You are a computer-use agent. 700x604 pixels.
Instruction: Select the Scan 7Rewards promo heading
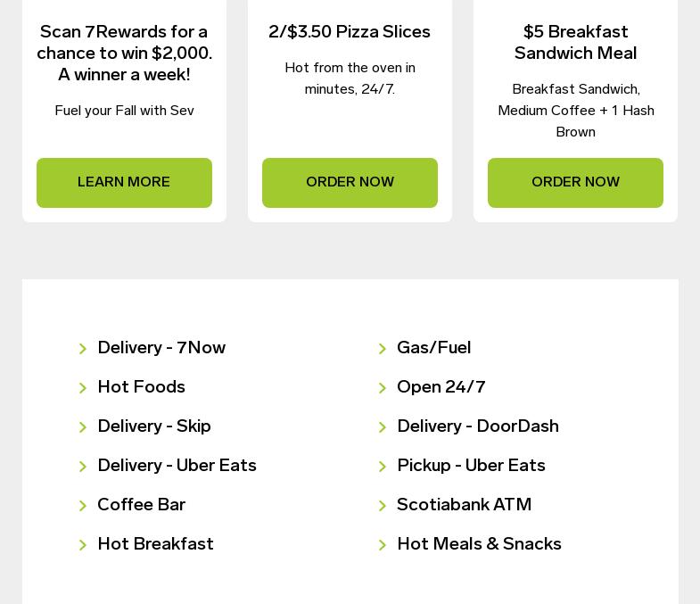pos(124,54)
